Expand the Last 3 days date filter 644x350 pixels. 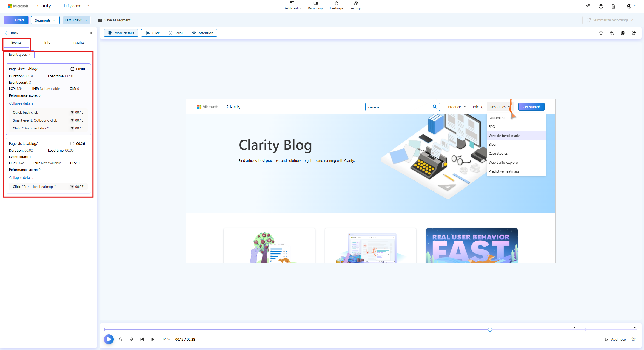(x=76, y=20)
